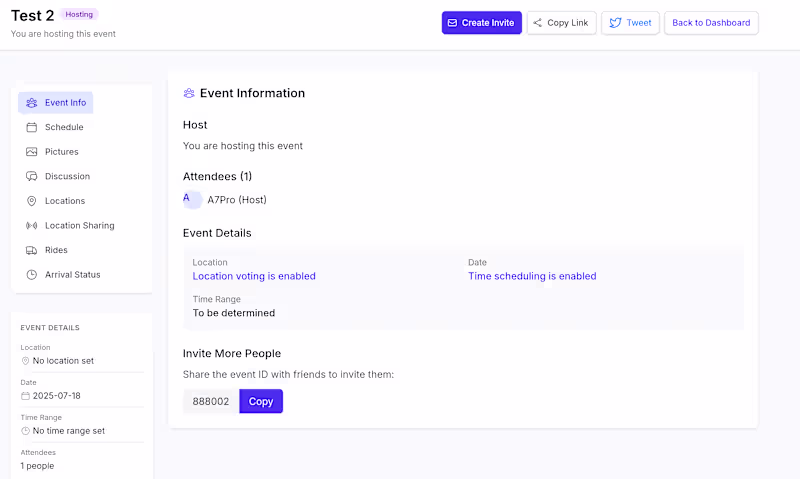Click the Discussion chat bubble icon

pos(32,176)
